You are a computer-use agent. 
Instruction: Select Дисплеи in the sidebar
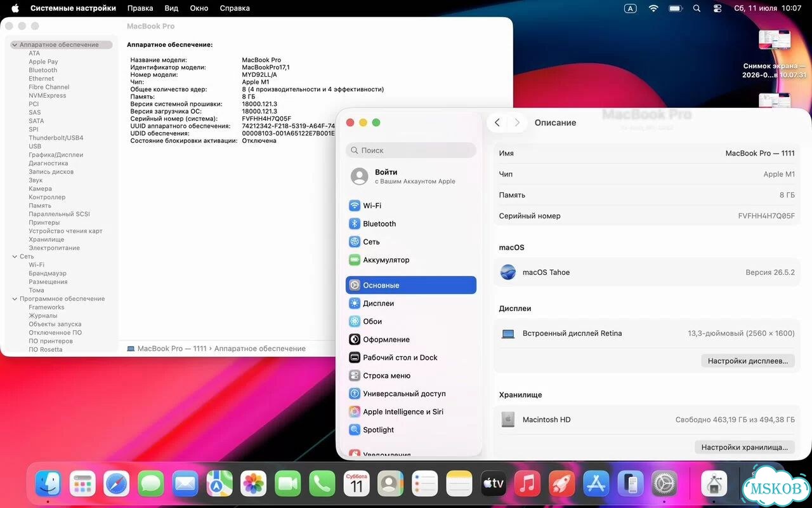pos(410,304)
